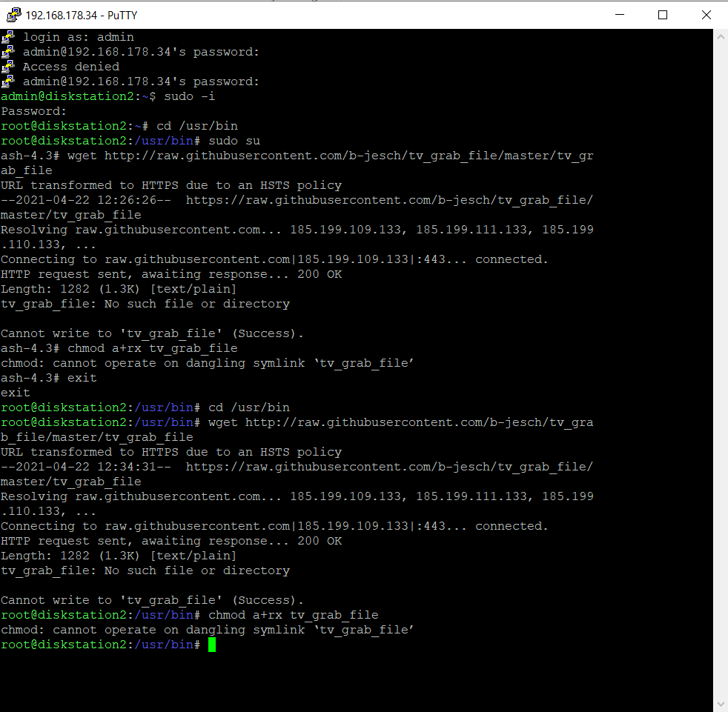Click the second 'Cannot write to tv_grab_file (Success)' line
728x712 pixels.
tap(152, 600)
